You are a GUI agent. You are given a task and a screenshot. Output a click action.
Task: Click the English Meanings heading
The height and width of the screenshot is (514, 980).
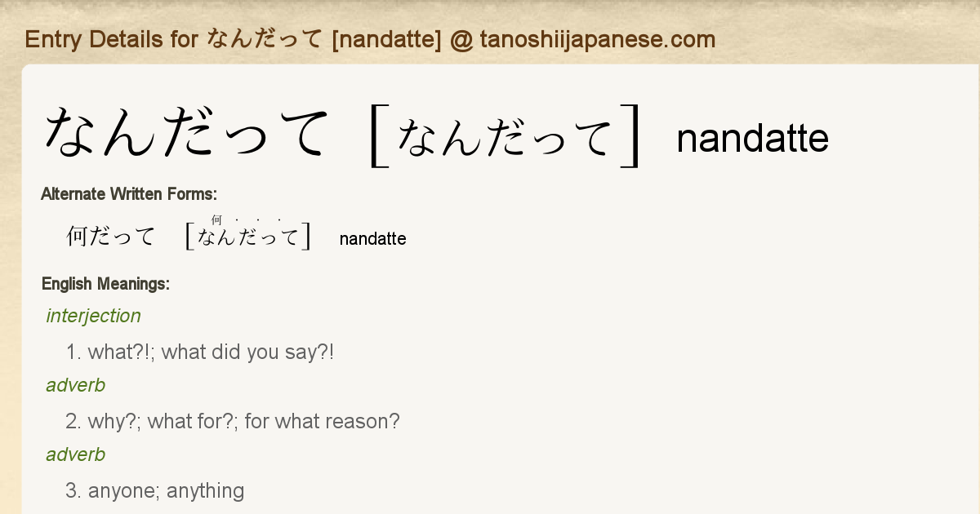105,284
